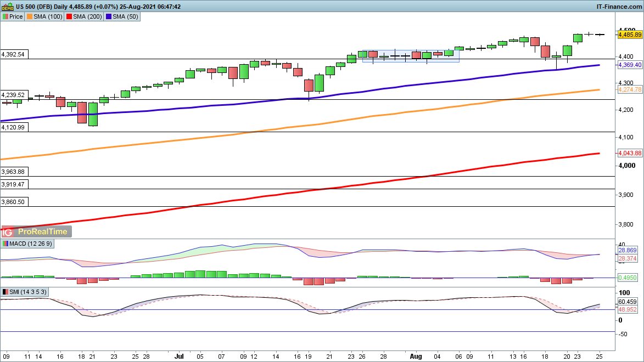
Task: Select the 4,274.78 SMA 100 value tag
Action: click(x=629, y=89)
